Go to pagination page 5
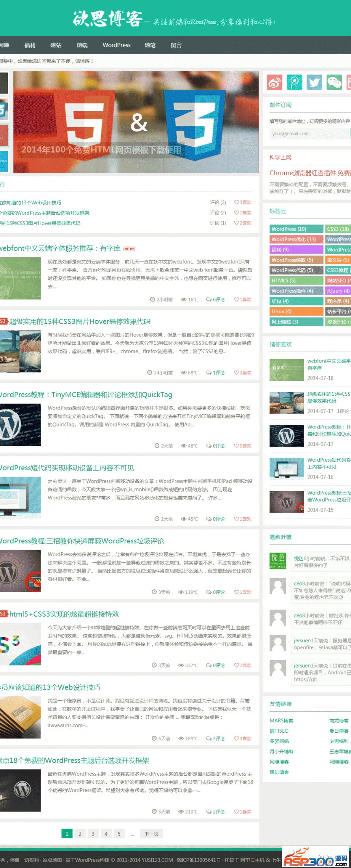The image size is (351, 868). click(x=119, y=834)
